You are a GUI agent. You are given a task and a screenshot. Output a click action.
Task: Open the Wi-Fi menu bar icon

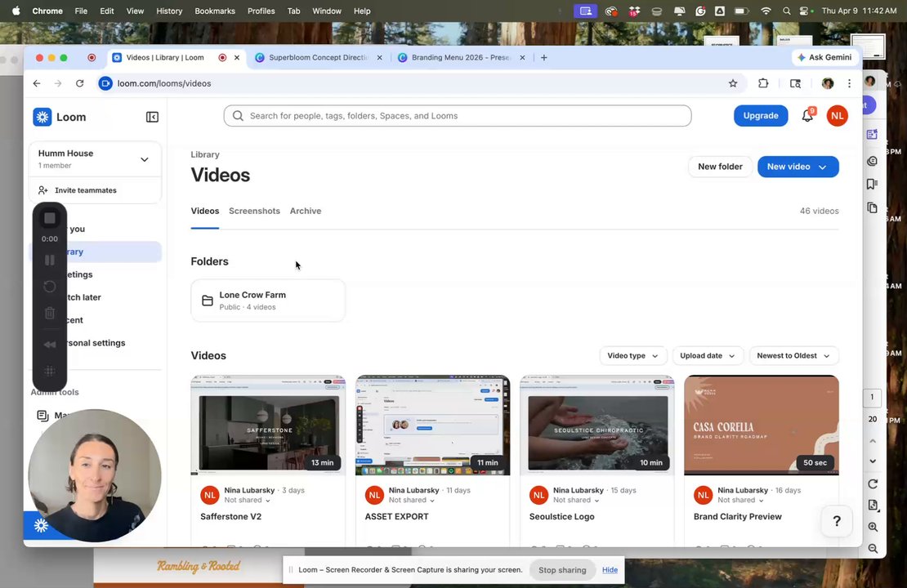click(766, 11)
